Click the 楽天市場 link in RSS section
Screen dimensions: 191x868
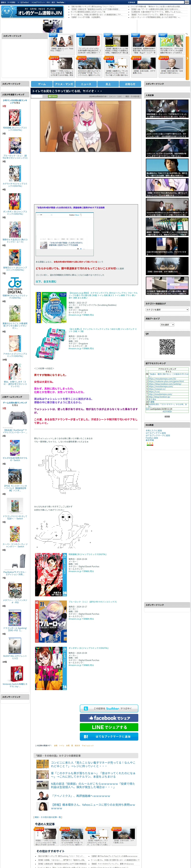tap(150, 440)
